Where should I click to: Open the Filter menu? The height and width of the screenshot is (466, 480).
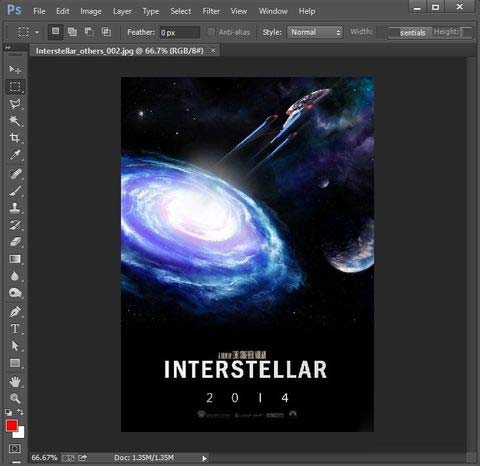[x=211, y=11]
